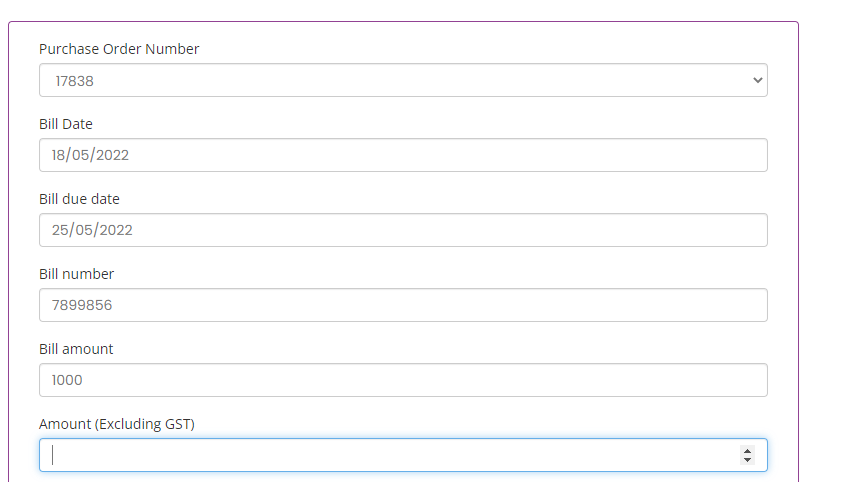Click the 7899856 bill number text
The height and width of the screenshot is (482, 848).
(x=82, y=305)
